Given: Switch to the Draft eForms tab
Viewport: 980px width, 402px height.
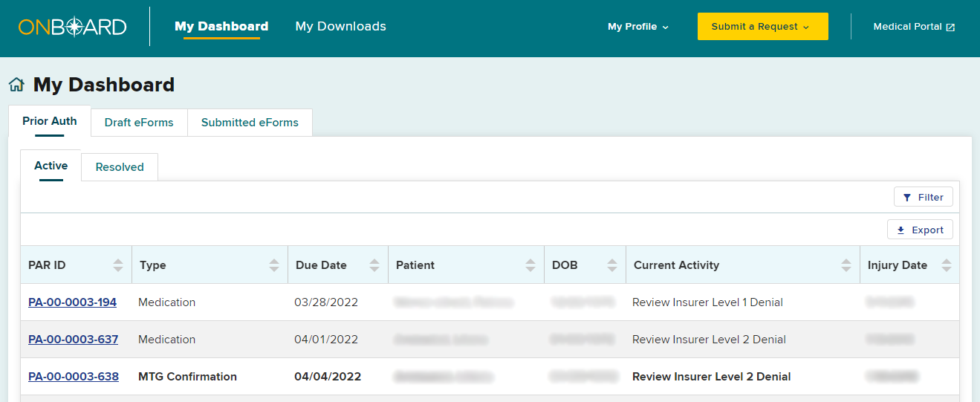Looking at the screenshot, I should [x=139, y=123].
